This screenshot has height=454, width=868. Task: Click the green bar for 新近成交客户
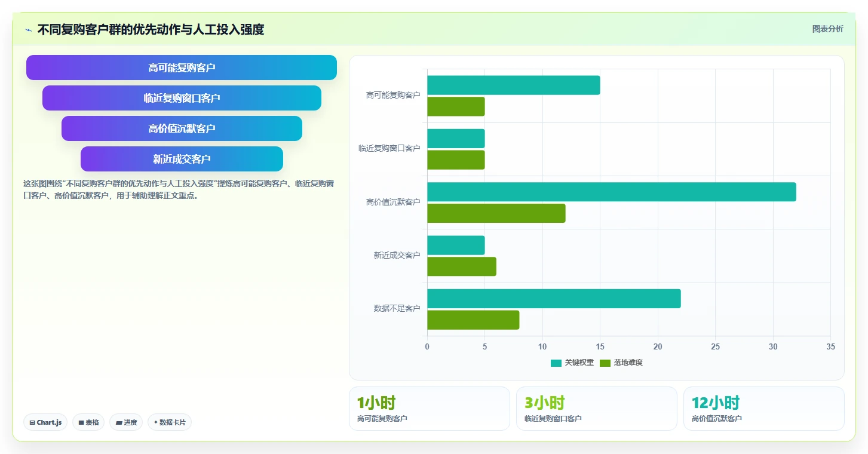pyautogui.click(x=462, y=266)
